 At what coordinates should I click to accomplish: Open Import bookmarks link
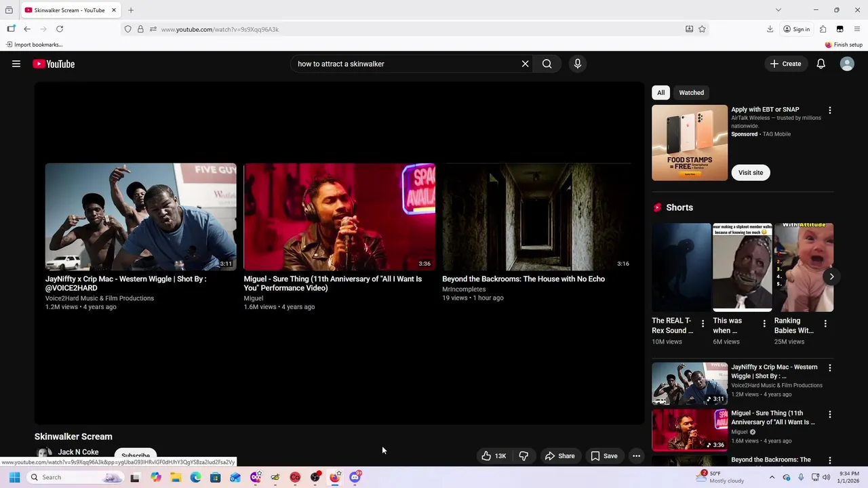34,45
